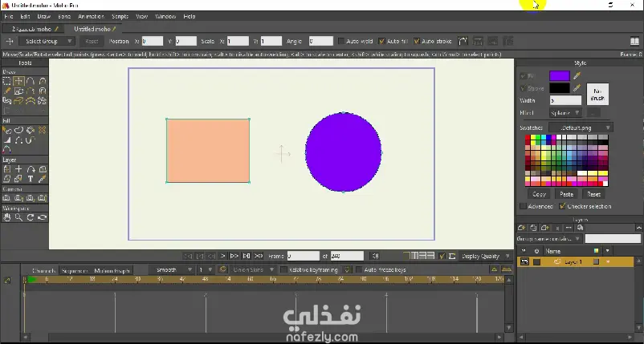644x344 pixels.
Task: Switch to the Sequencer tab
Action: (x=75, y=270)
